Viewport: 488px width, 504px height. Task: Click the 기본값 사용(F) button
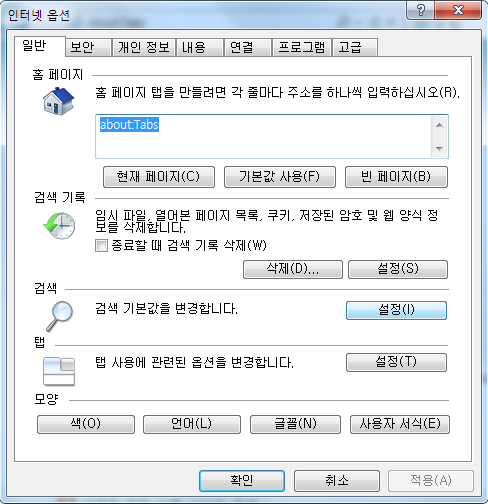[x=280, y=177]
